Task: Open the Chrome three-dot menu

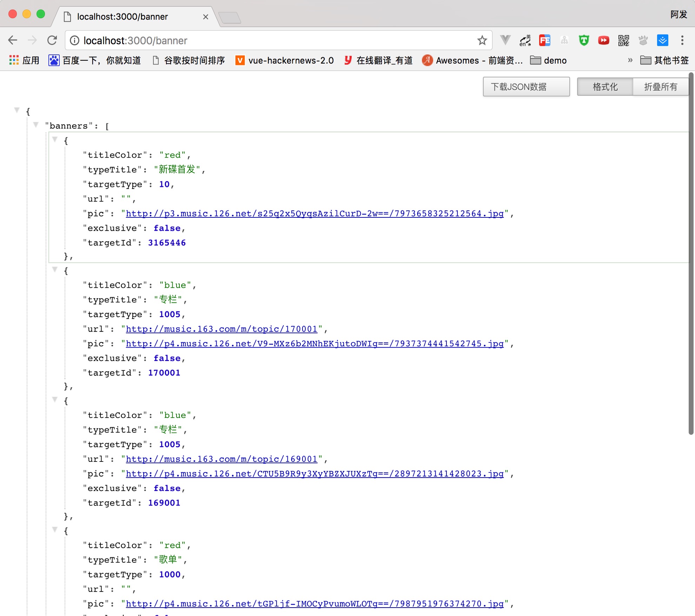Action: coord(682,40)
